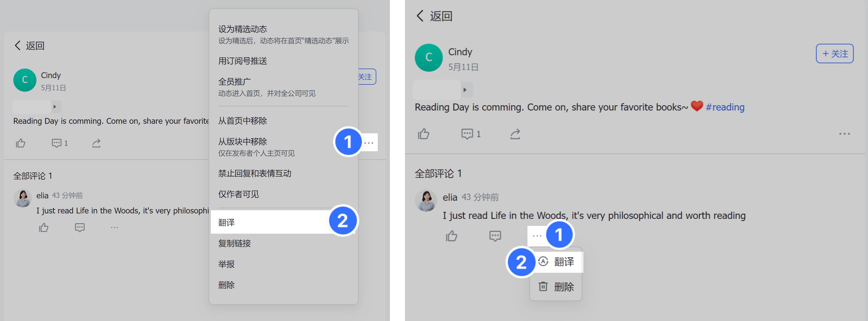
Task: Click Cindy's green avatar in right panel
Action: [429, 58]
